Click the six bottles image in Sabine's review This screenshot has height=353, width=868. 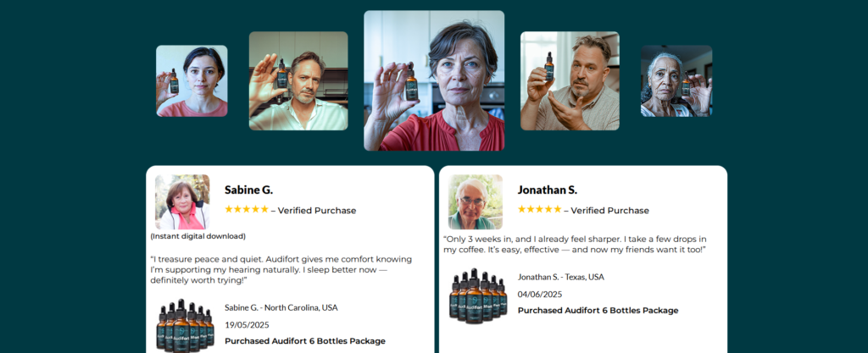185,326
